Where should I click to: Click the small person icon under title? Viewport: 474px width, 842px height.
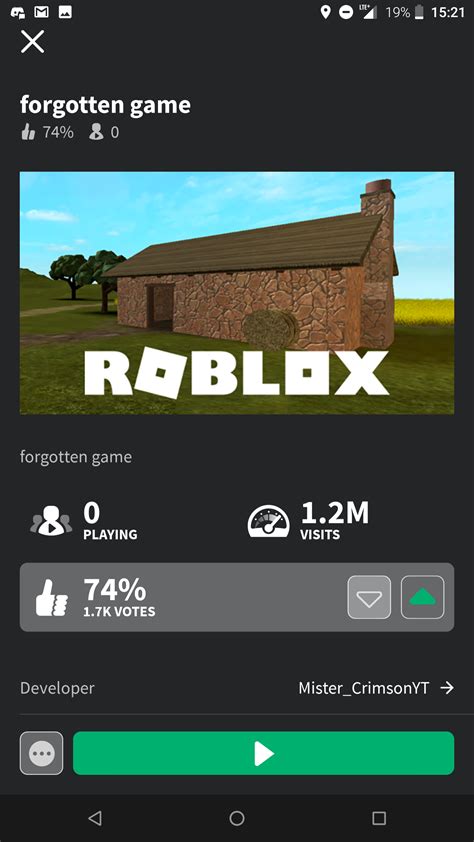pyautogui.click(x=96, y=132)
